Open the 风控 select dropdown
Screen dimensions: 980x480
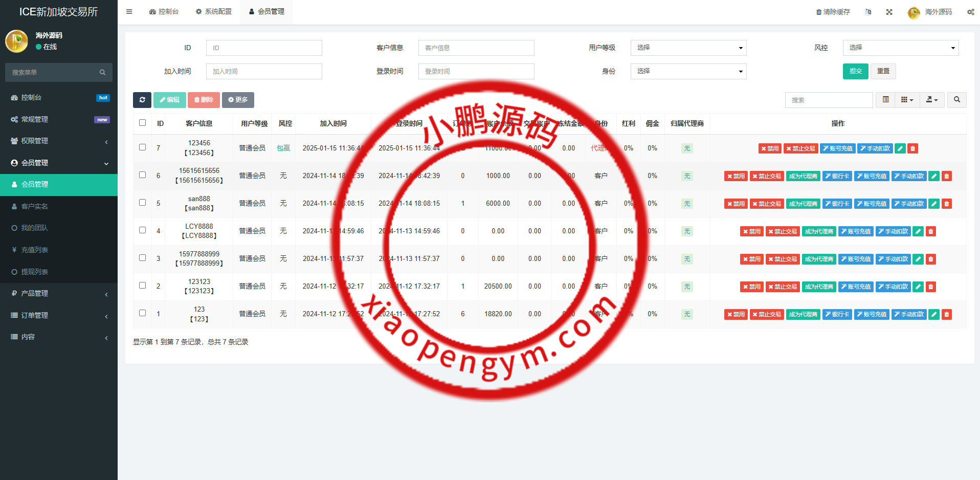[900, 48]
